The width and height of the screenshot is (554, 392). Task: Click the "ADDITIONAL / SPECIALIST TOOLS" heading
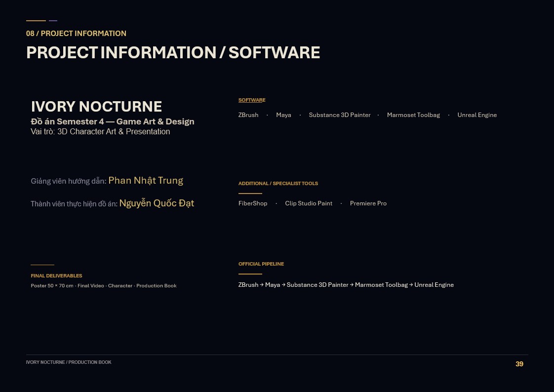(278, 183)
